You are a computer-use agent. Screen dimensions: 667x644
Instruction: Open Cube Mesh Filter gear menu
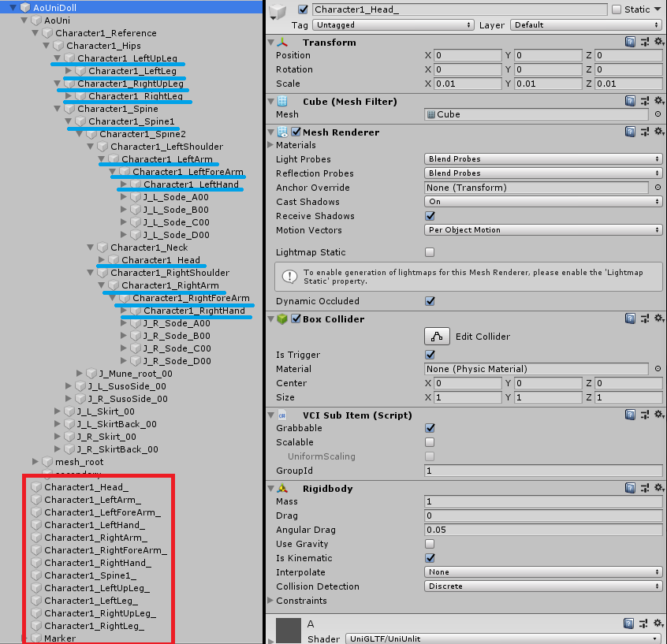point(659,101)
